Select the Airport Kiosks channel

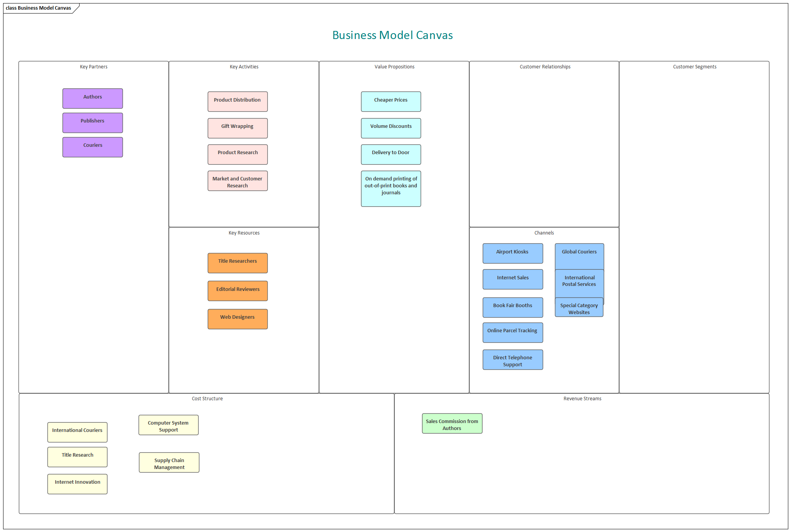[x=513, y=253]
